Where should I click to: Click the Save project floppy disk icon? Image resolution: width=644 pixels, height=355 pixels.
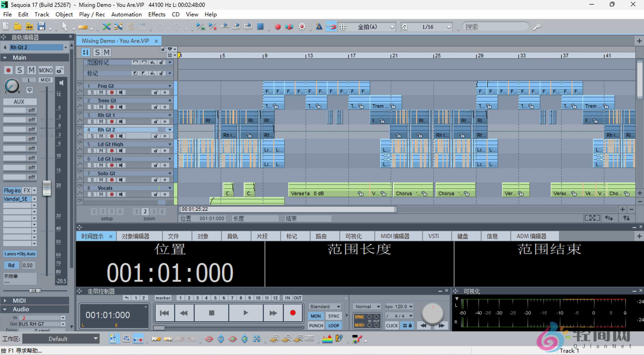[41, 27]
